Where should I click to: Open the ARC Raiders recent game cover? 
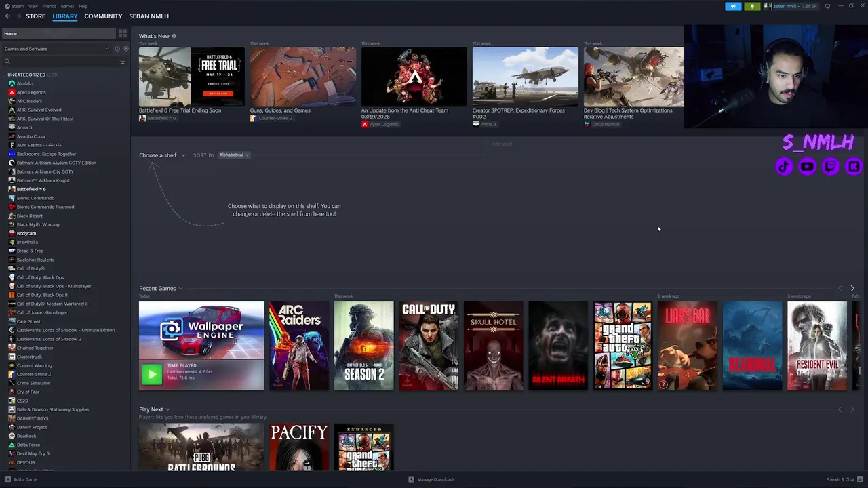pos(299,346)
